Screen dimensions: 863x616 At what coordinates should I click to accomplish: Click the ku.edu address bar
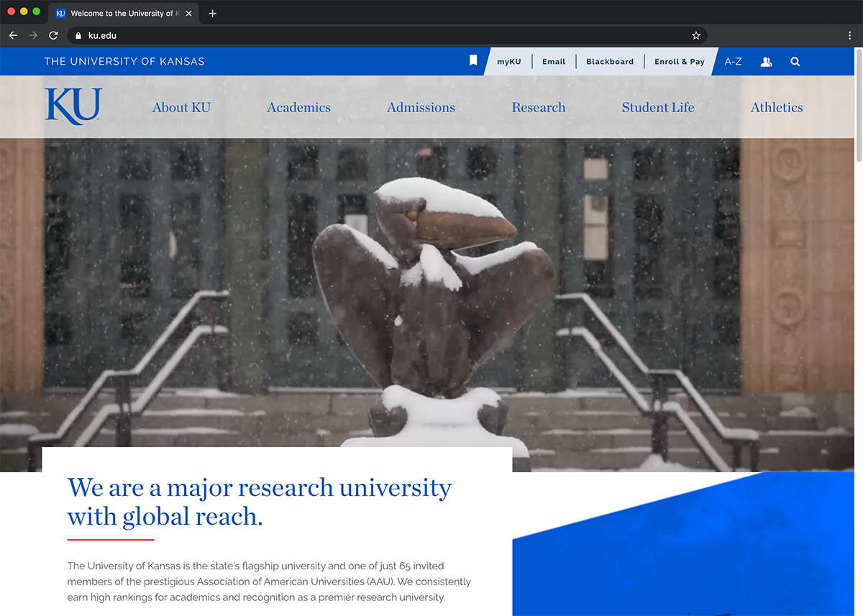click(387, 35)
